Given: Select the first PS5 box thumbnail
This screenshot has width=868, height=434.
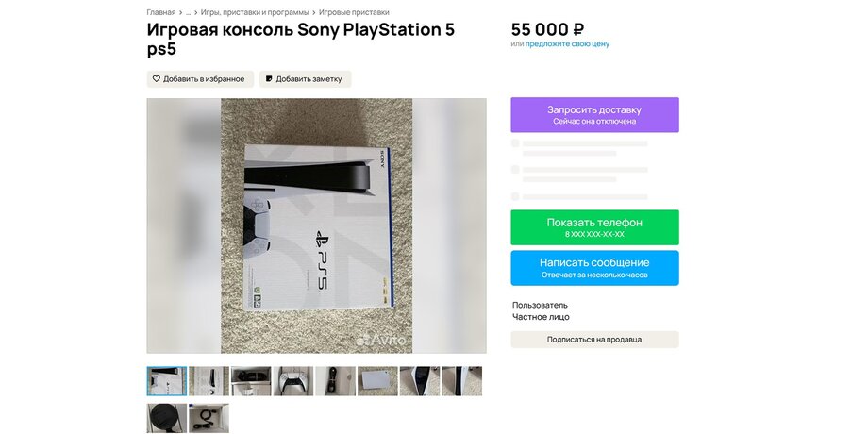Looking at the screenshot, I should (x=167, y=381).
